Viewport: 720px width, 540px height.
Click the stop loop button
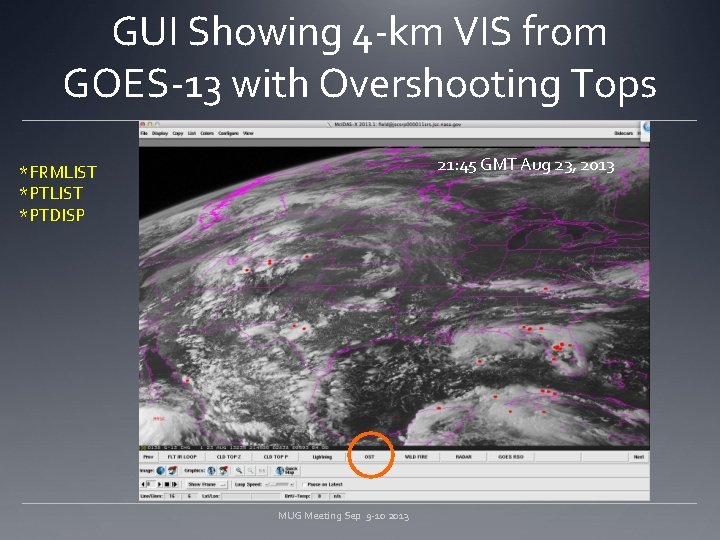[167, 484]
